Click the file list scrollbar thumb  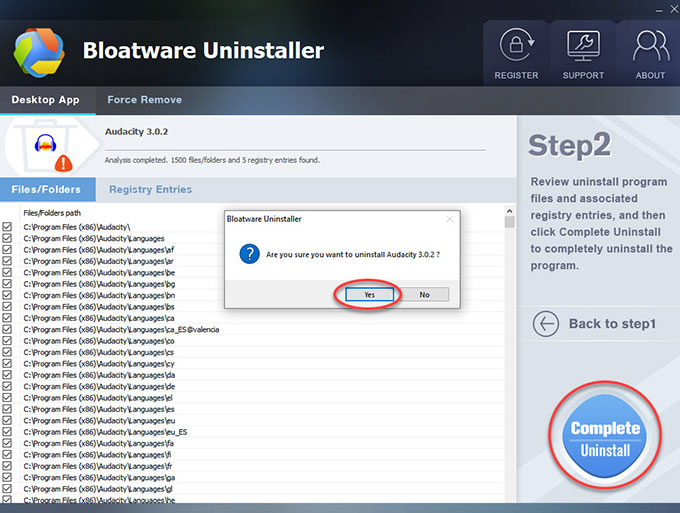coord(510,222)
